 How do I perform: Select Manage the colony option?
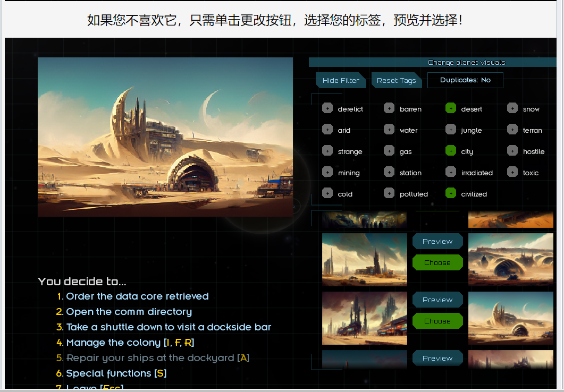(130, 343)
